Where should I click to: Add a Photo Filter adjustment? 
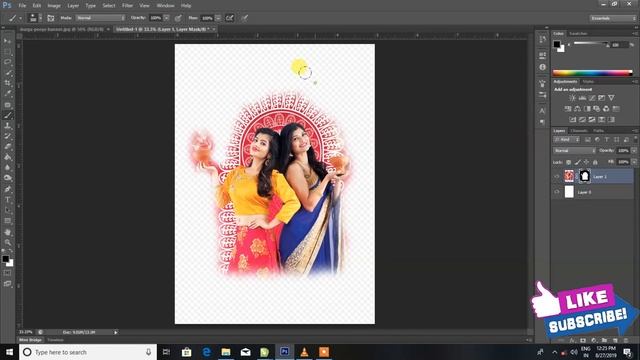pyautogui.click(x=597, y=109)
